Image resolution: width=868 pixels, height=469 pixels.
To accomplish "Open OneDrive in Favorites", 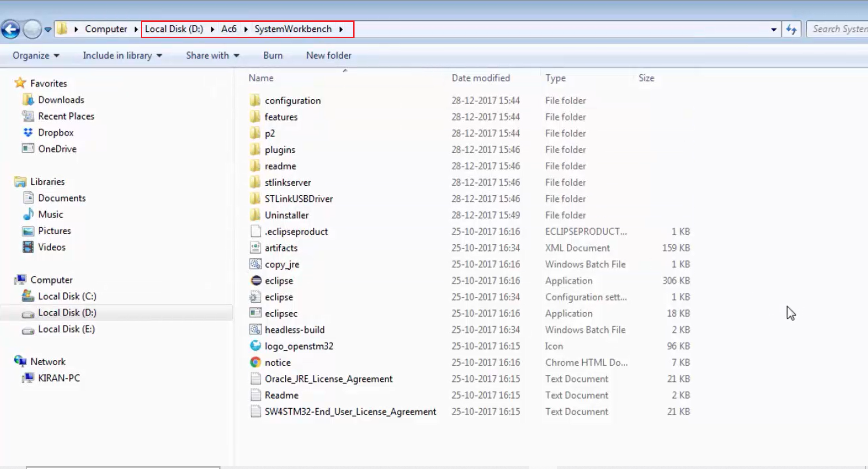I will point(57,149).
